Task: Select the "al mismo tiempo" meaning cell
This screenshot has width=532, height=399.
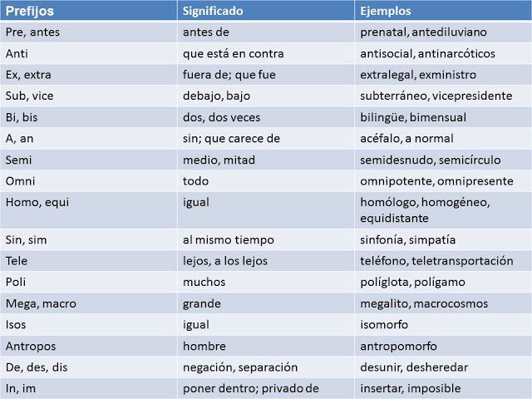Action: pos(227,240)
